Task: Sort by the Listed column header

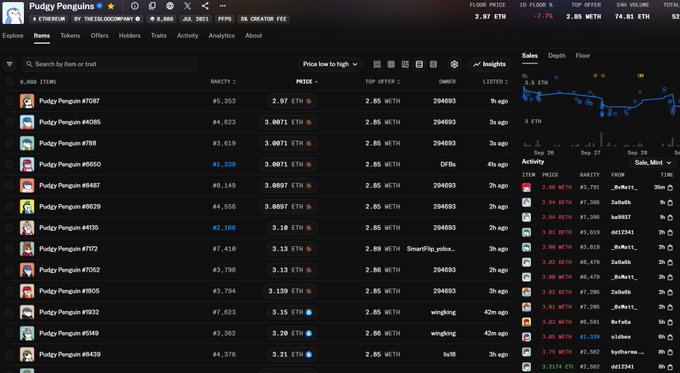Action: point(495,82)
